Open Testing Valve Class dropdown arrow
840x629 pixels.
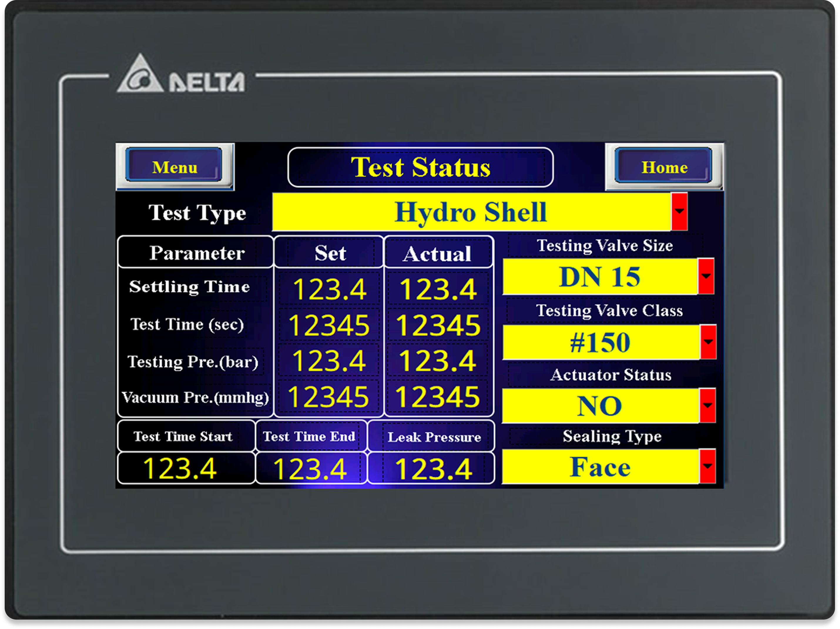(x=708, y=342)
